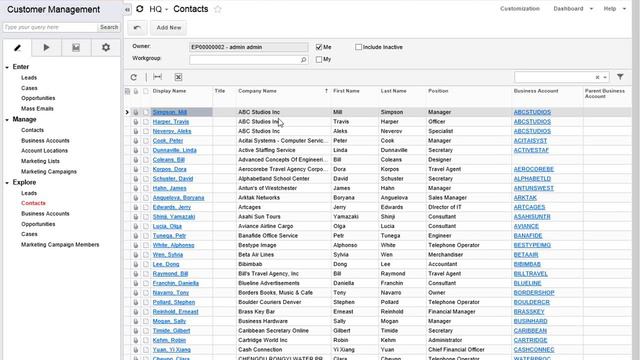
Task: Open the reports chart tab
Action: (76, 48)
